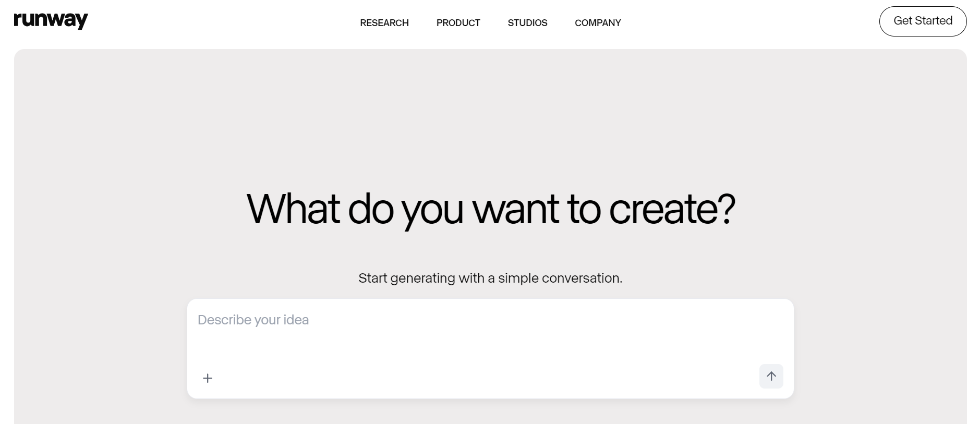Open the COMPANY navigation item

click(x=598, y=23)
